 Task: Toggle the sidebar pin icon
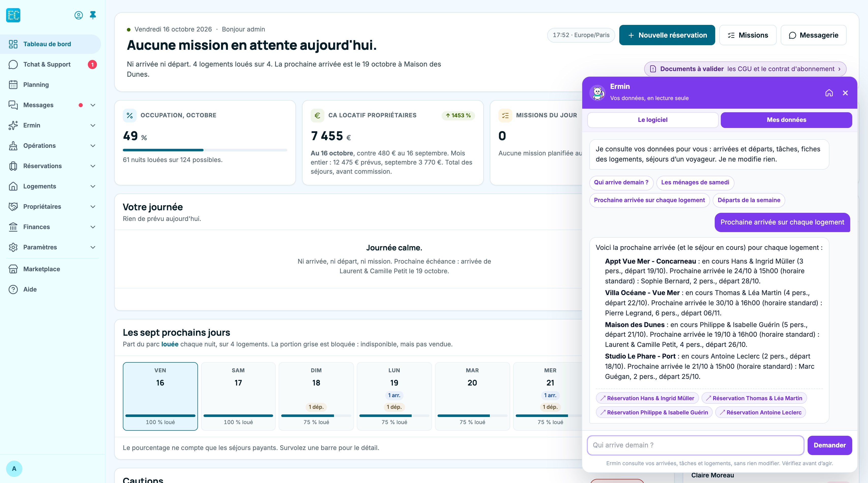pos(93,15)
